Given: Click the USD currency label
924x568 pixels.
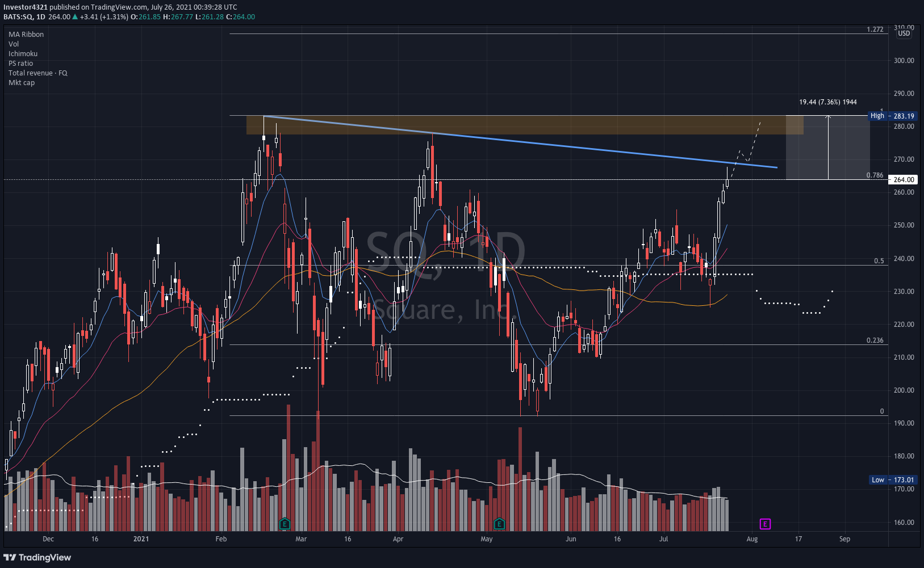Looking at the screenshot, I should click(904, 33).
